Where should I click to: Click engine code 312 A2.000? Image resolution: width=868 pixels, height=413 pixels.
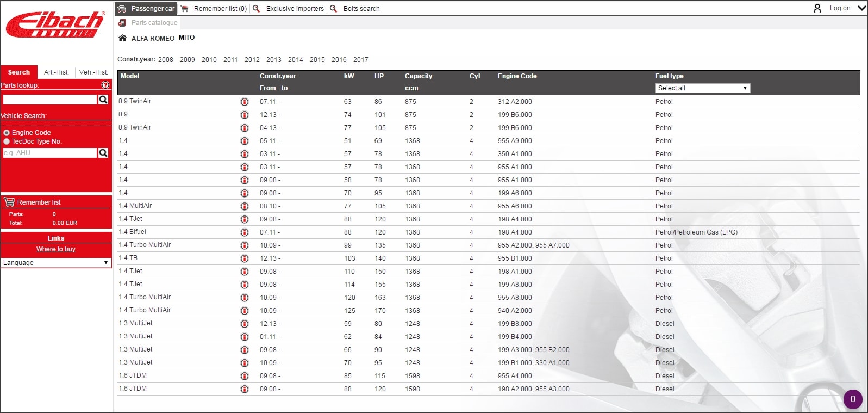point(515,102)
